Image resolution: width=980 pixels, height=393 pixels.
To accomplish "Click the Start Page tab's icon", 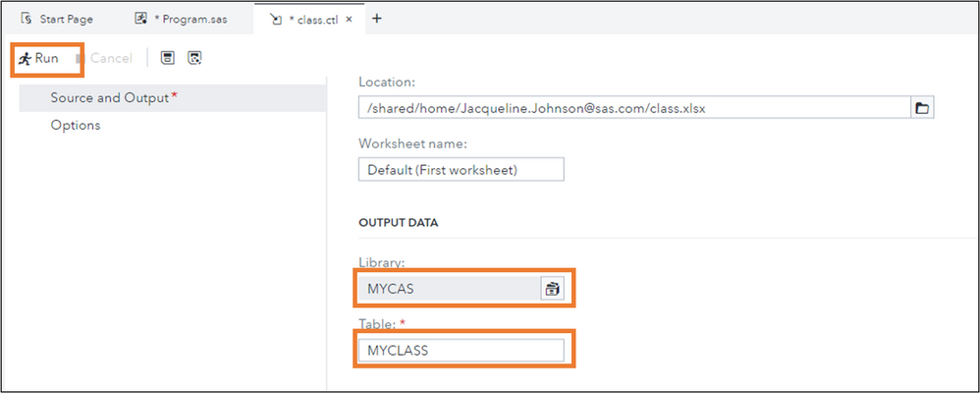I will click(27, 19).
